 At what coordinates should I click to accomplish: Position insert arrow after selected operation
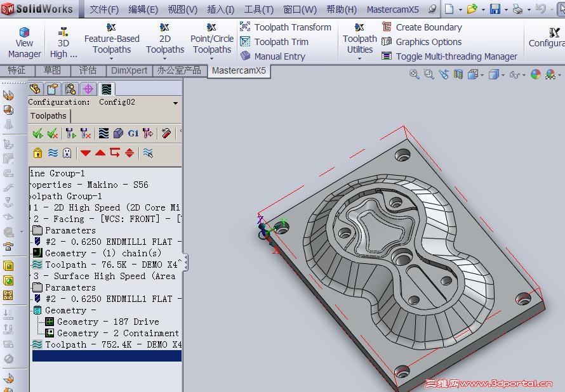tap(115, 153)
